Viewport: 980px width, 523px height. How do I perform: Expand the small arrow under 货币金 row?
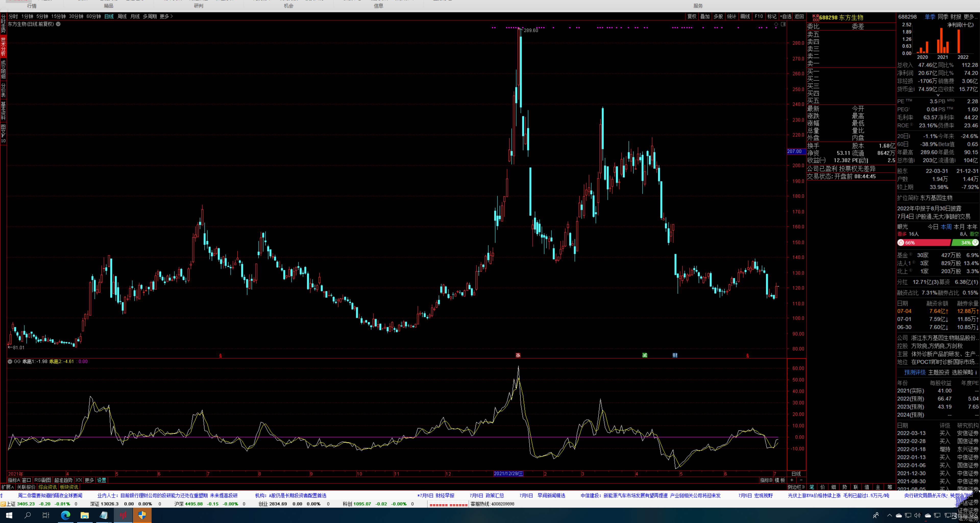point(938,95)
